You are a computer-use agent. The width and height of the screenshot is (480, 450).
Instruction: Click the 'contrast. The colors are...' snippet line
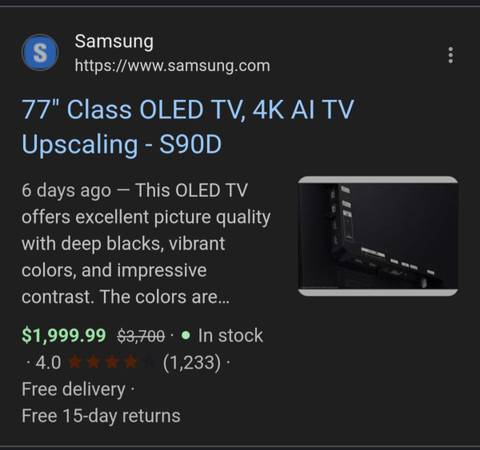[x=126, y=297]
